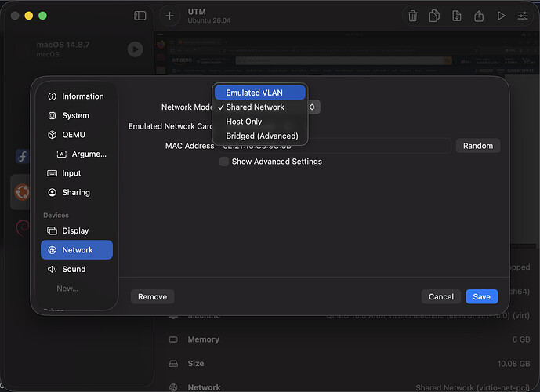Screen dimensions: 540x392
Task: Click the Input keyboard icon
Action: coord(52,173)
